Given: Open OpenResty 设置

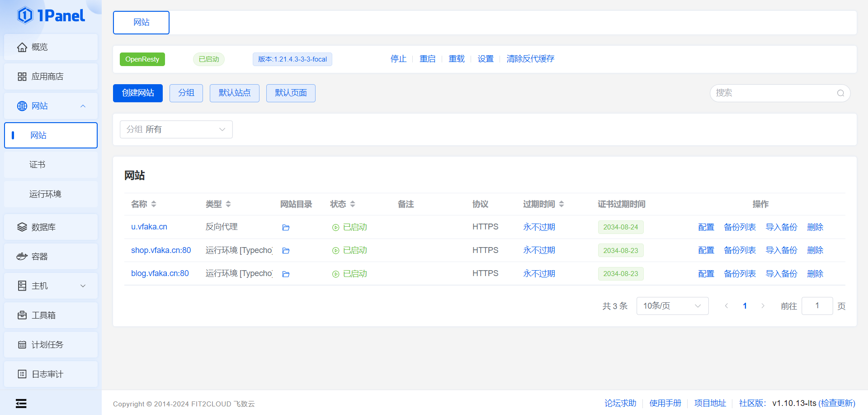Looking at the screenshot, I should pos(486,59).
